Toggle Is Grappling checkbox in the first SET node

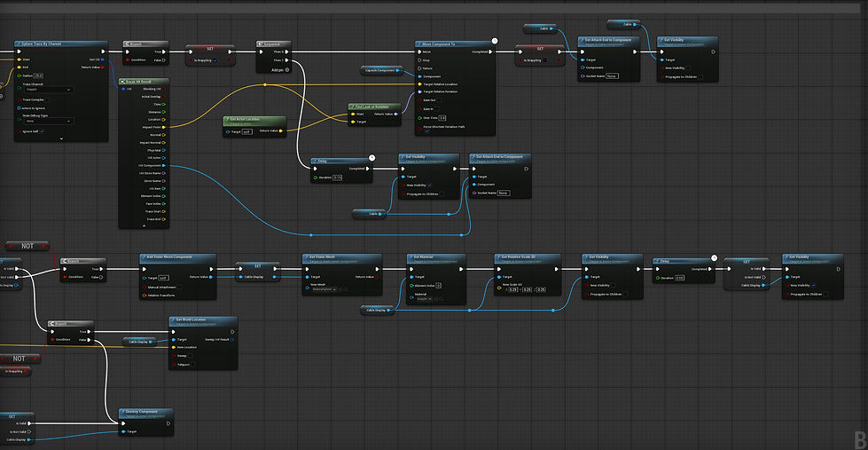[x=215, y=59]
